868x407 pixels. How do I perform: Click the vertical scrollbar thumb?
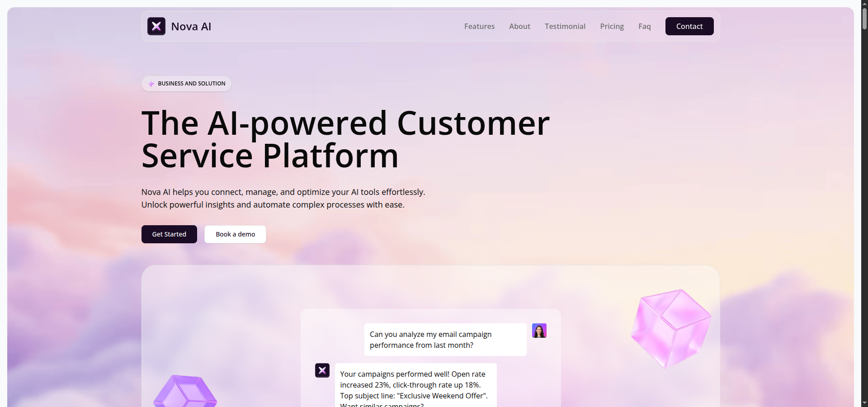click(x=864, y=19)
